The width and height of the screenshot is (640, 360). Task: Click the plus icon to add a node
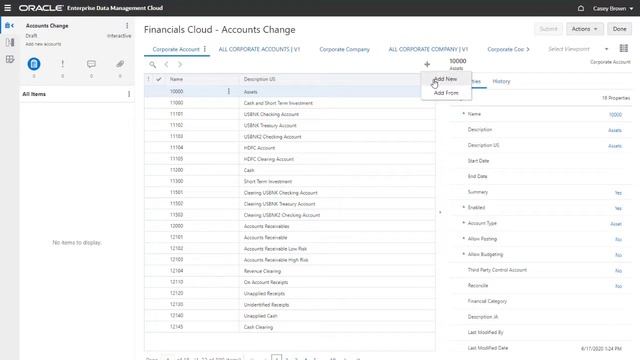(427, 64)
